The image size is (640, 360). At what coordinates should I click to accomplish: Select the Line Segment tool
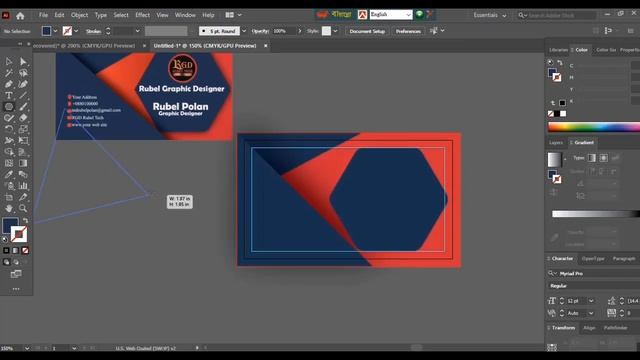click(x=23, y=96)
